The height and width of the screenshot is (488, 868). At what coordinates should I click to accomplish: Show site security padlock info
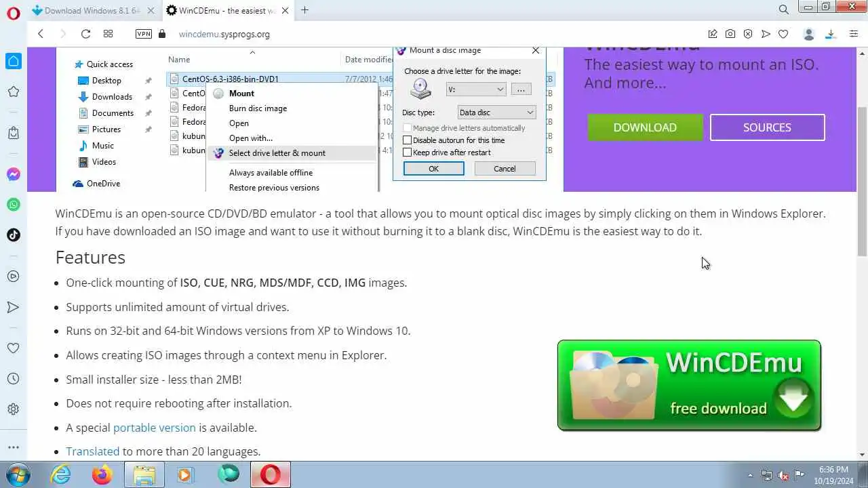tap(161, 34)
